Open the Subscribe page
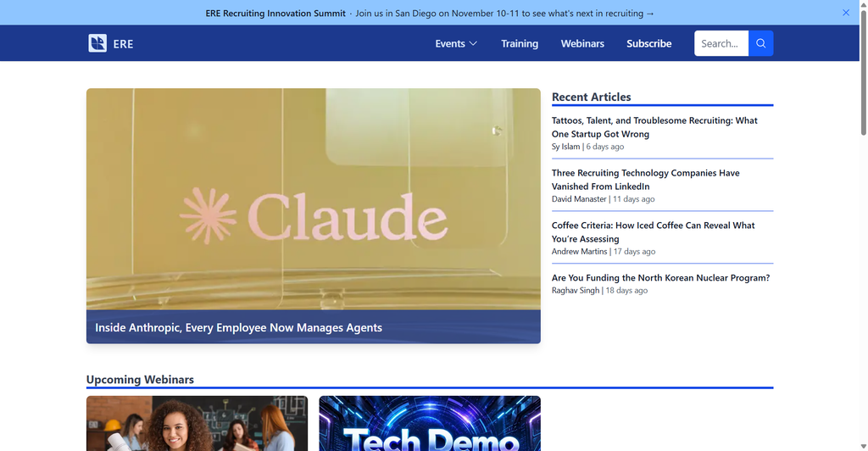Image resolution: width=868 pixels, height=451 pixels. pyautogui.click(x=648, y=43)
